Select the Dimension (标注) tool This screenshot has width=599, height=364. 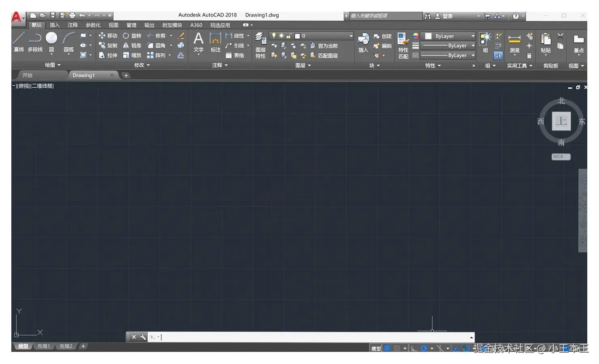point(215,42)
